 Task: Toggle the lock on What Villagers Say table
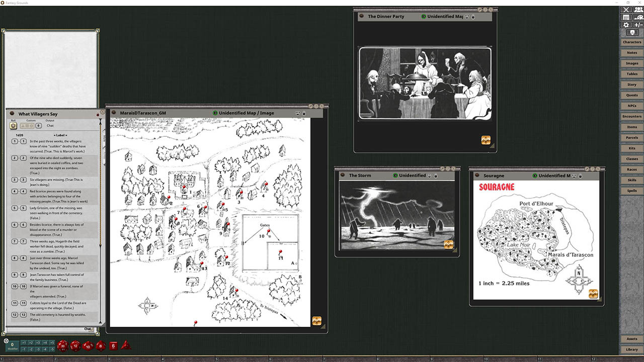click(98, 115)
